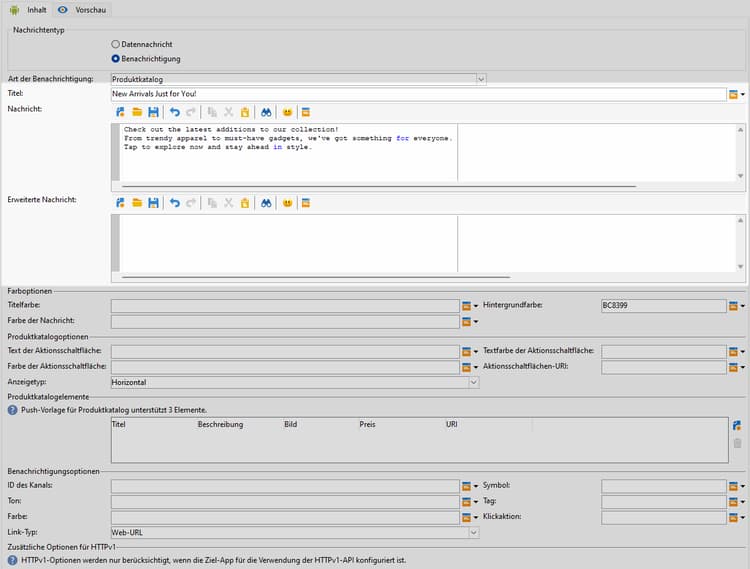Screen dimensions: 750x569
Task: Open the Link-Typ Web-URL dropdown
Action: (474, 533)
